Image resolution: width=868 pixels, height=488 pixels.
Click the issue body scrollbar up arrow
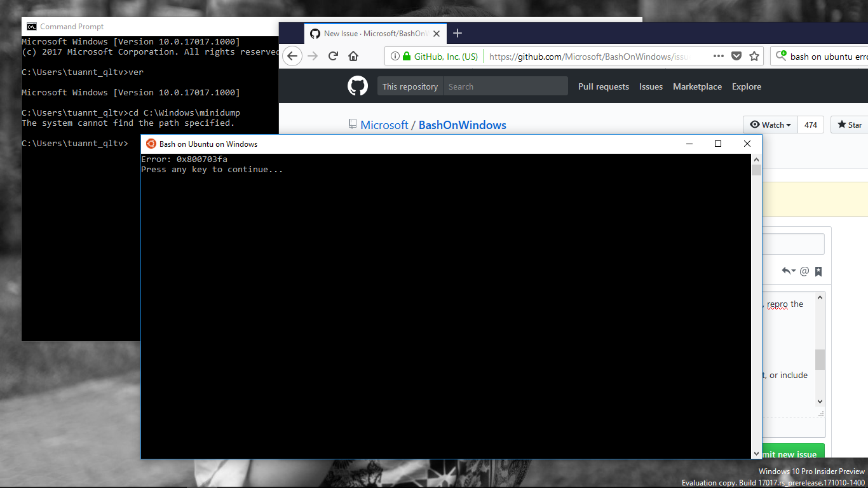[x=820, y=297]
